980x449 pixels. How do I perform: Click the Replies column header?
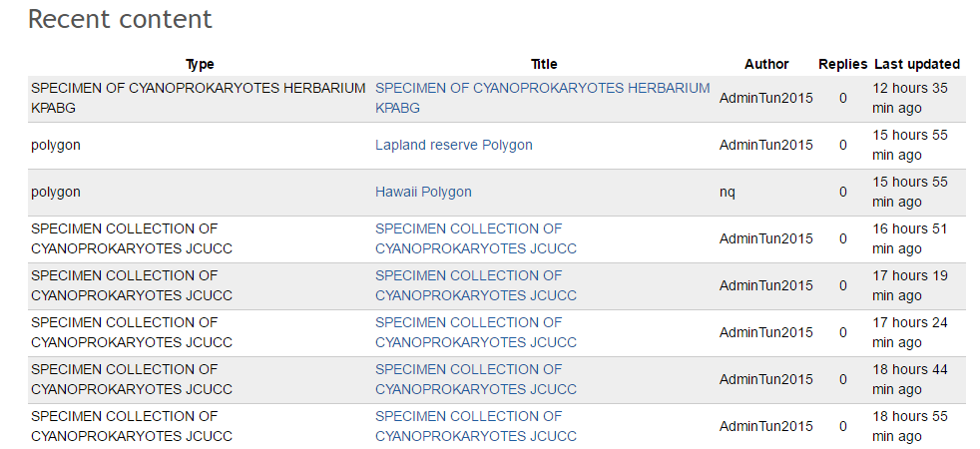(x=842, y=64)
